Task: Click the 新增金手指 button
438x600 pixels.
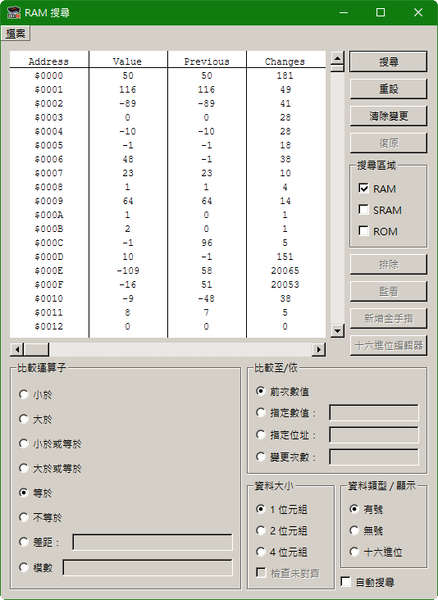Action: point(388,318)
